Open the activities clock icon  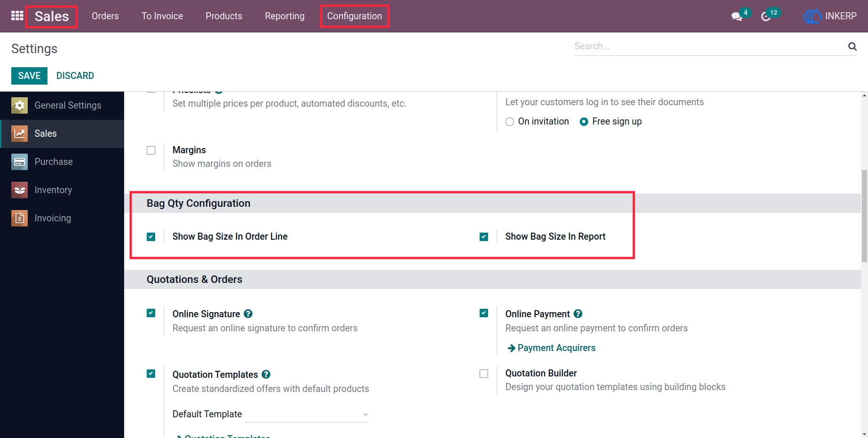766,16
